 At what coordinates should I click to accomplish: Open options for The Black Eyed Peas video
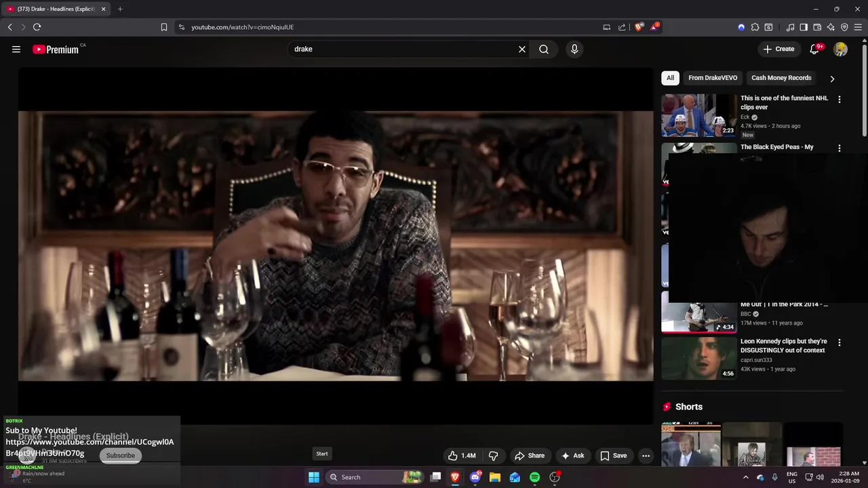[840, 148]
